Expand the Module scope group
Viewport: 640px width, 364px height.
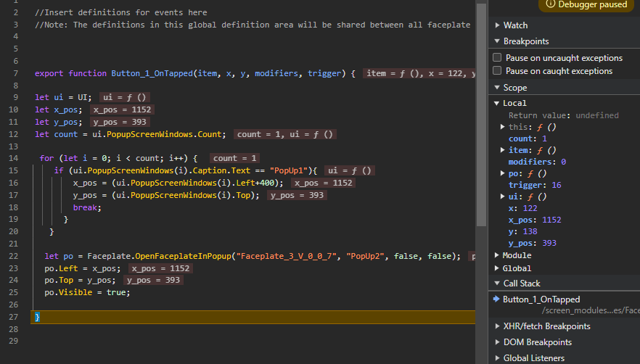[x=497, y=255]
